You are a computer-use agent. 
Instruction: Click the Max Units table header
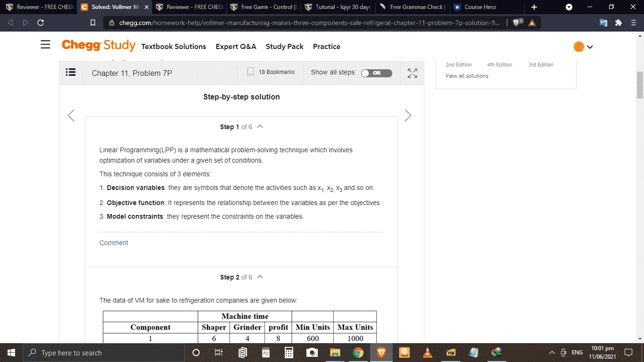[x=355, y=327]
